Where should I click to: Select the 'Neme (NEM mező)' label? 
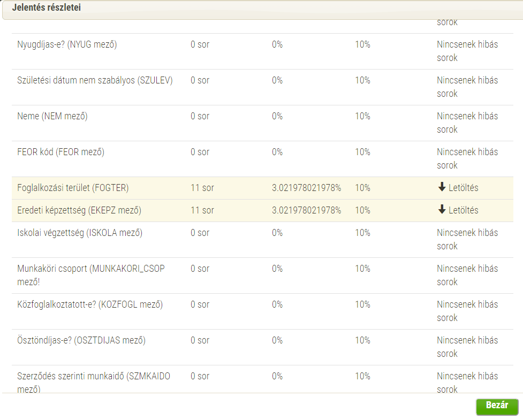(x=52, y=116)
